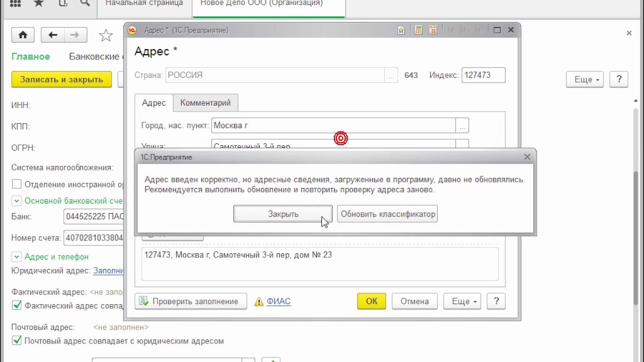Toggle Отделение иностранной организации checkbox
Image resolution: width=644 pixels, height=362 pixels.
click(x=17, y=185)
